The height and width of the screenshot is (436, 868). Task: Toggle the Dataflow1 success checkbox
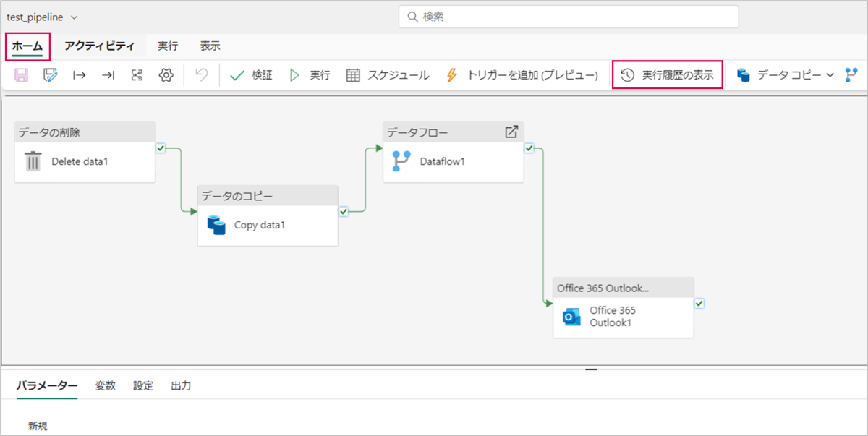[x=529, y=148]
